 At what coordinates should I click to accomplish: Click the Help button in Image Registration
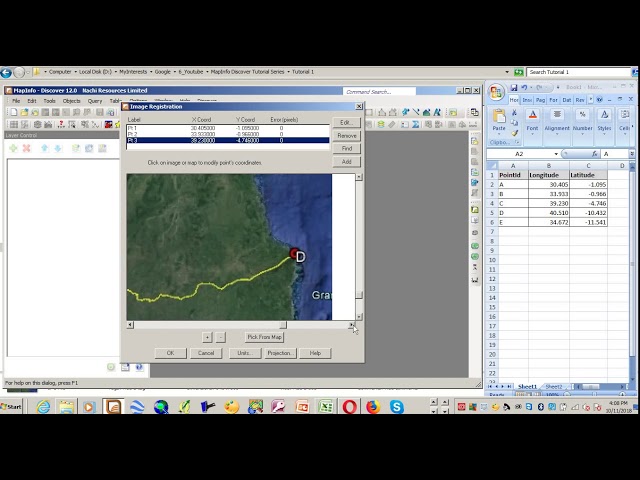[315, 353]
